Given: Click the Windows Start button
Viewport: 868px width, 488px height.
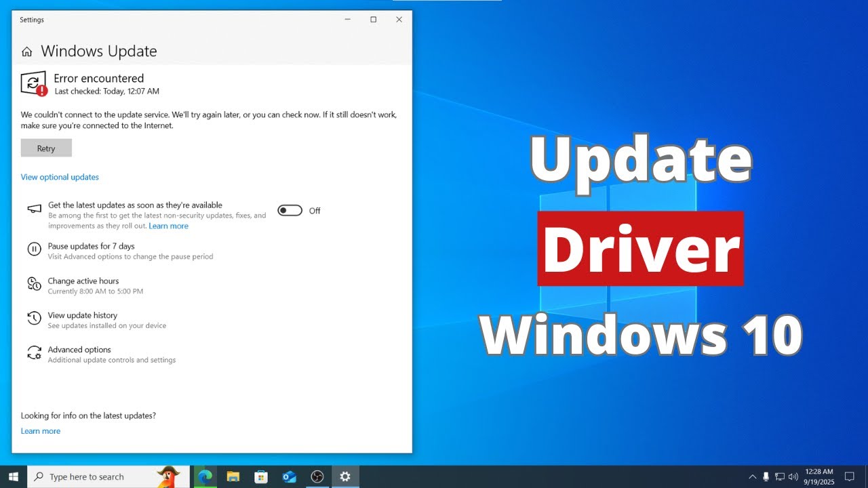Looking at the screenshot, I should tap(13, 476).
